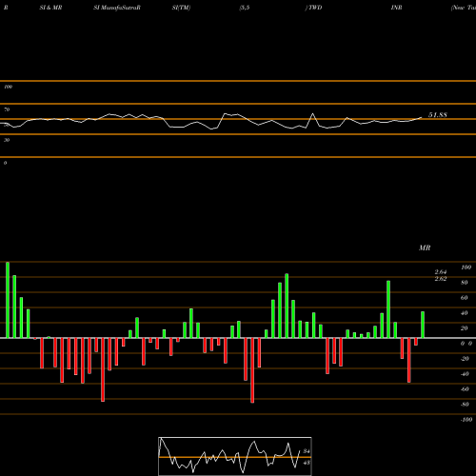Click the MR axis label 80
Image resolution: width=476 pixels, height=476 pixels.
465,283
